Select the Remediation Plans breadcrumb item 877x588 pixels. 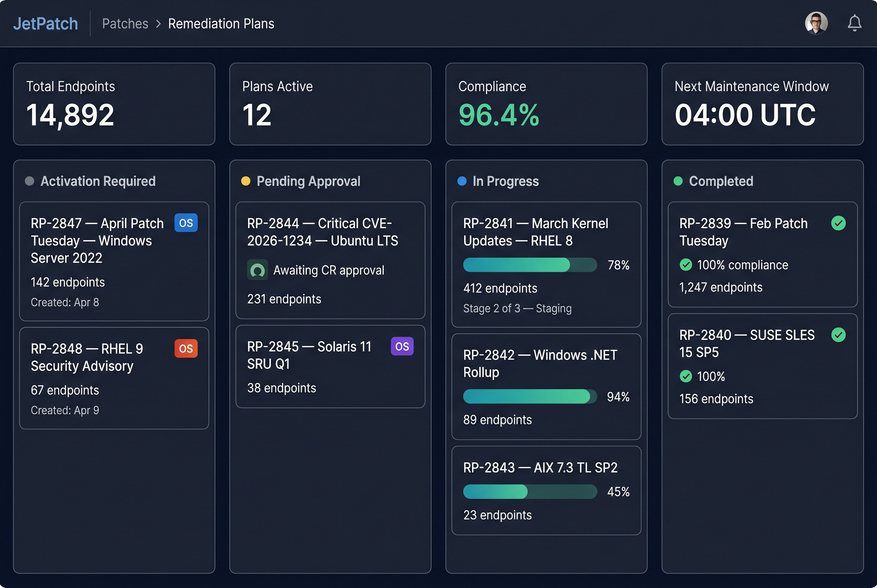click(x=221, y=23)
